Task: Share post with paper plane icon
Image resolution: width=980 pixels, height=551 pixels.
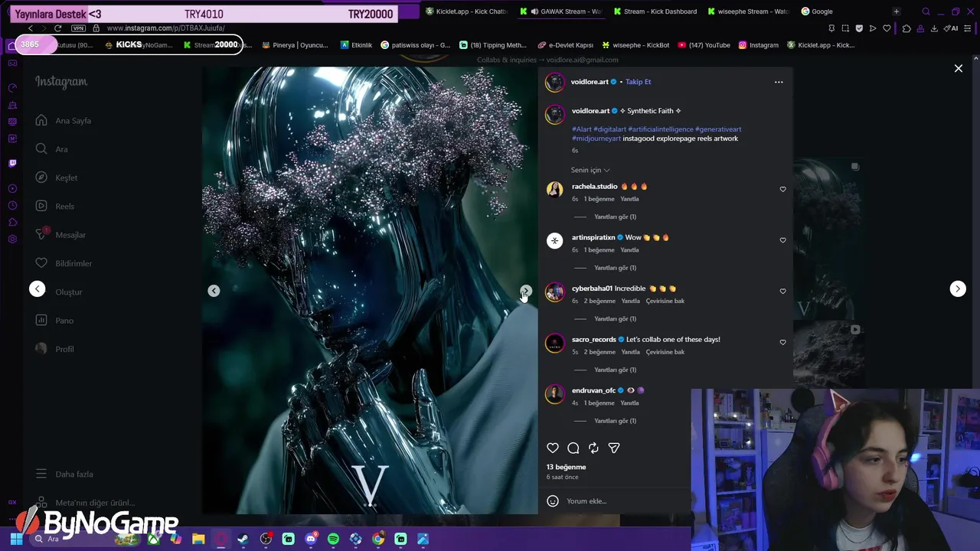Action: click(x=614, y=448)
